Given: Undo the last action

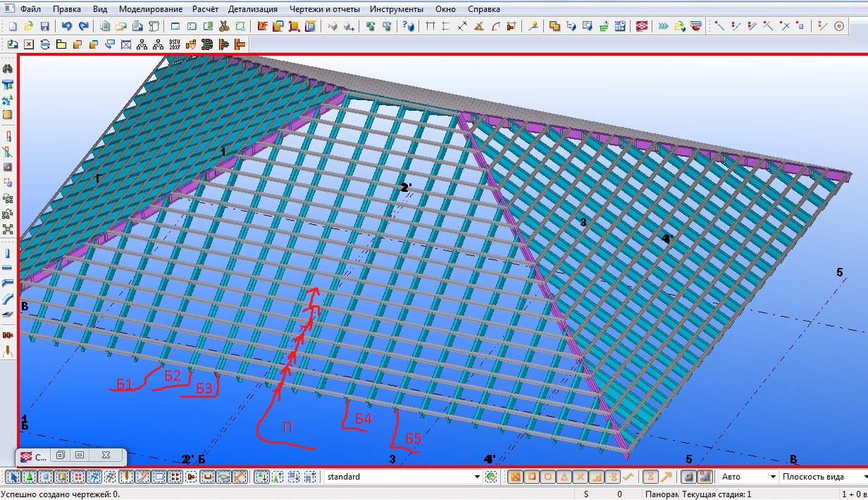Looking at the screenshot, I should pyautogui.click(x=66, y=26).
